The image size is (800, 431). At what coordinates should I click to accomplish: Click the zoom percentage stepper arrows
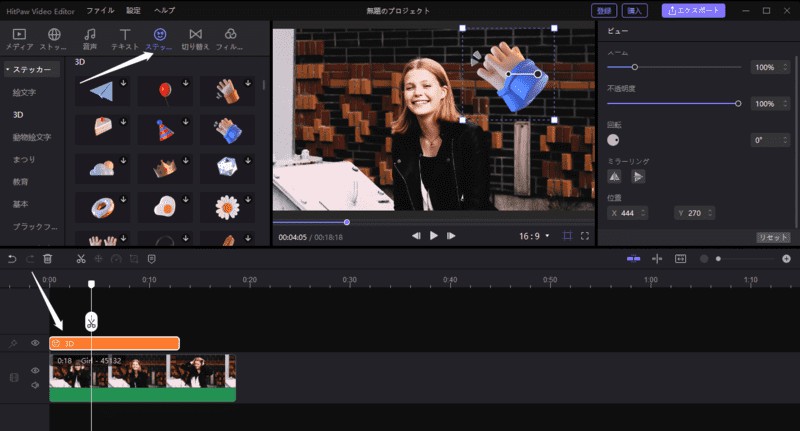tap(783, 67)
